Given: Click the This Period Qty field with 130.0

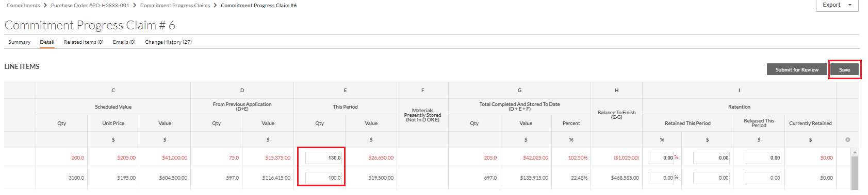Looking at the screenshot, I should point(323,157).
